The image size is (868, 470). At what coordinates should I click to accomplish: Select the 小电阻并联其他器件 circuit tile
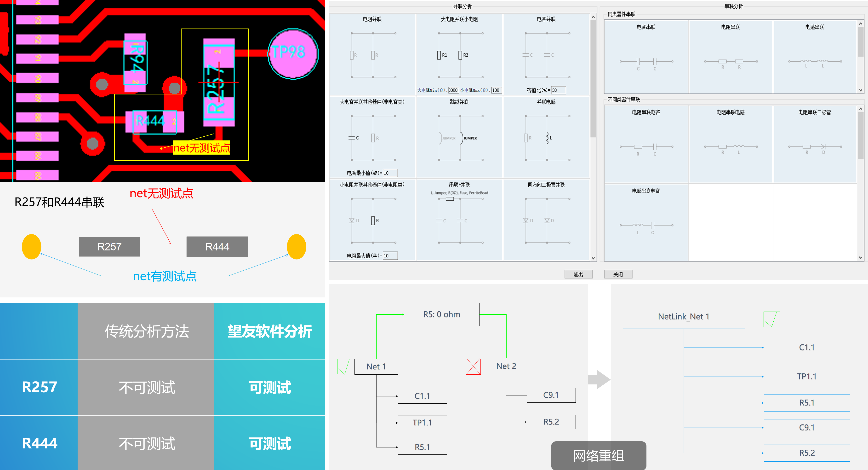coord(372,220)
